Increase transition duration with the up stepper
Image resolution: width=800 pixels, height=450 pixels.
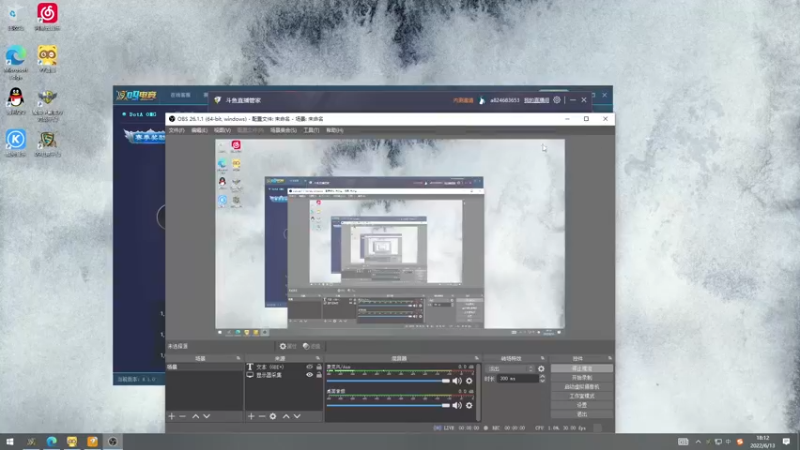[542, 377]
